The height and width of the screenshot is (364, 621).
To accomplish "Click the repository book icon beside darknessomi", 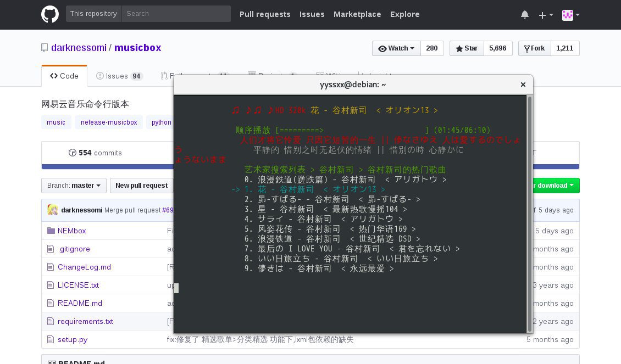I will point(45,48).
